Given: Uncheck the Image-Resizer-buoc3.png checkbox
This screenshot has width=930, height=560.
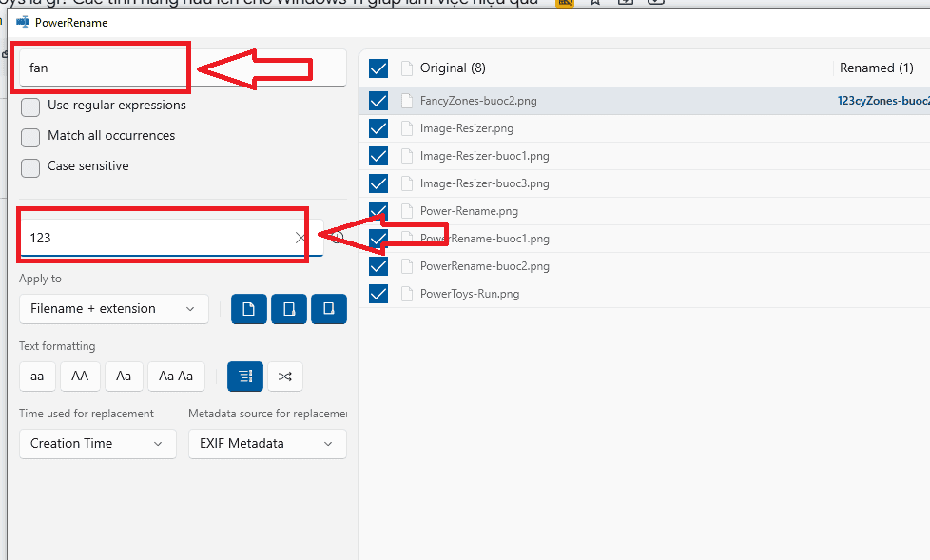Looking at the screenshot, I should coord(378,183).
